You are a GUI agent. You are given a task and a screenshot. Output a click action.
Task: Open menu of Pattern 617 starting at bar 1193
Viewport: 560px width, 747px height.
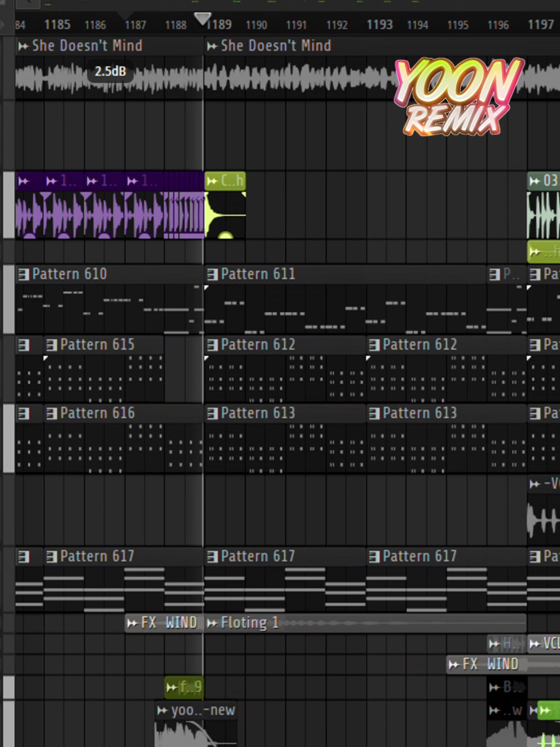click(x=374, y=557)
